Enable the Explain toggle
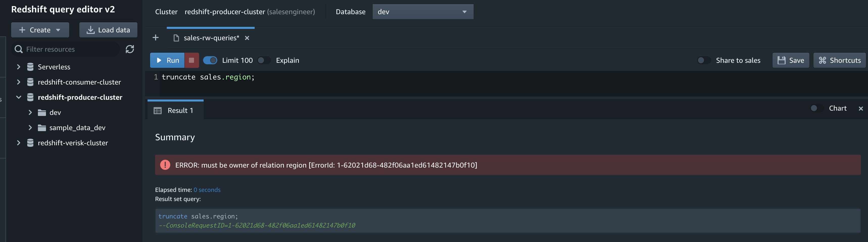 pos(264,61)
